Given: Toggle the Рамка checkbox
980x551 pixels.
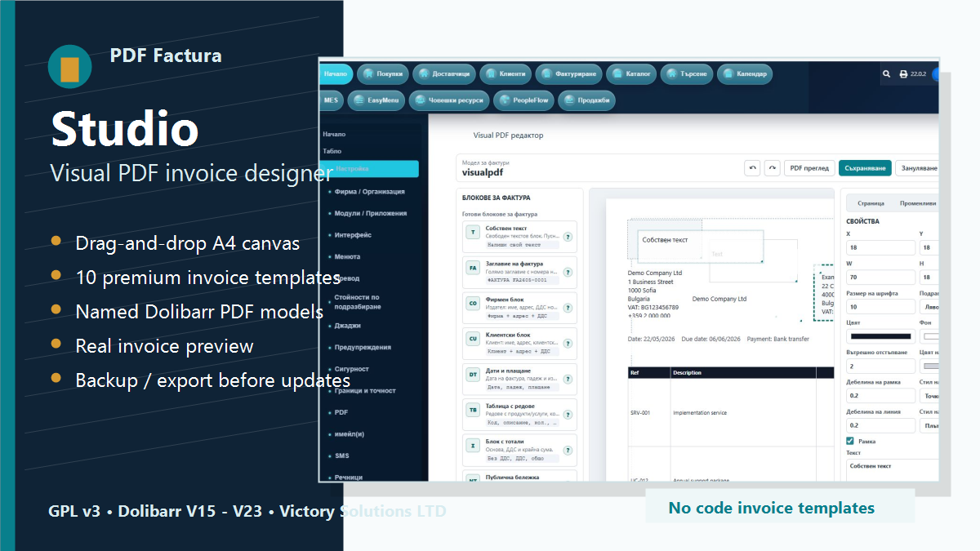Looking at the screenshot, I should (x=850, y=441).
